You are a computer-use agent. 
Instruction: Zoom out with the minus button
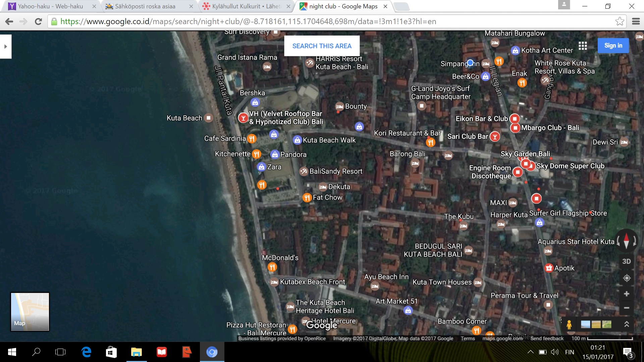coord(626,308)
